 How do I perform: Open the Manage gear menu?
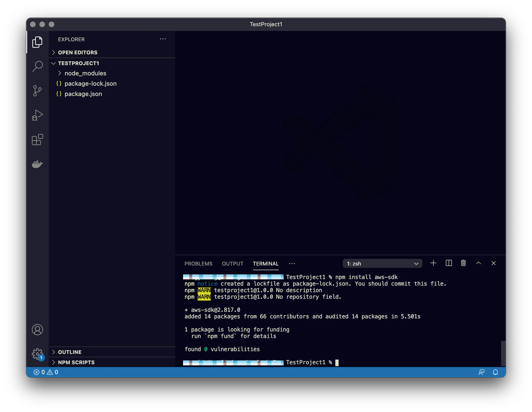[37, 354]
